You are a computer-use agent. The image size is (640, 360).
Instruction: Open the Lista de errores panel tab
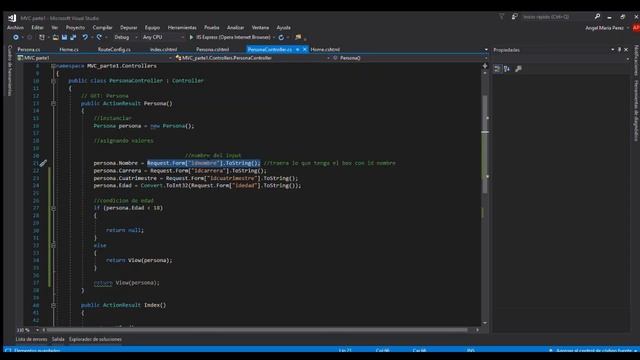click(31, 339)
